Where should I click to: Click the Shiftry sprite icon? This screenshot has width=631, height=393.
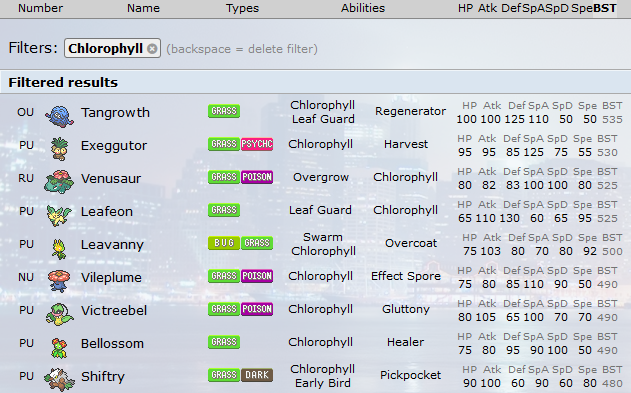click(x=59, y=380)
